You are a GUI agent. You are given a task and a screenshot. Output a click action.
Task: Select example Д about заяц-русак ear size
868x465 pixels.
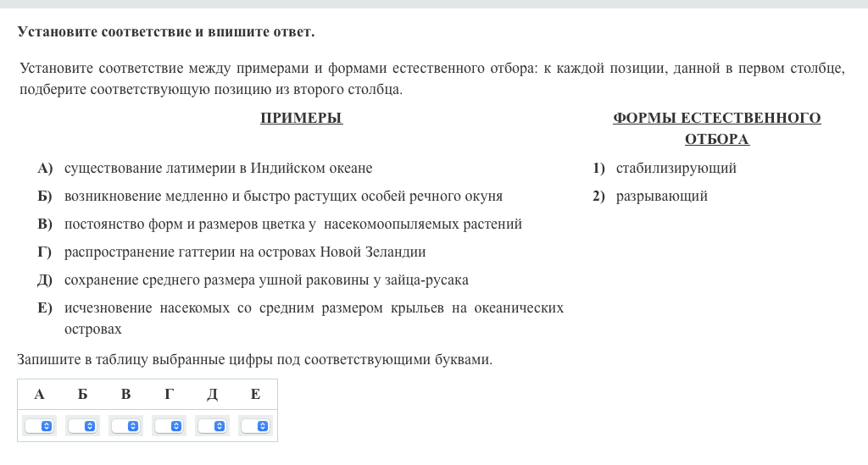point(266,280)
